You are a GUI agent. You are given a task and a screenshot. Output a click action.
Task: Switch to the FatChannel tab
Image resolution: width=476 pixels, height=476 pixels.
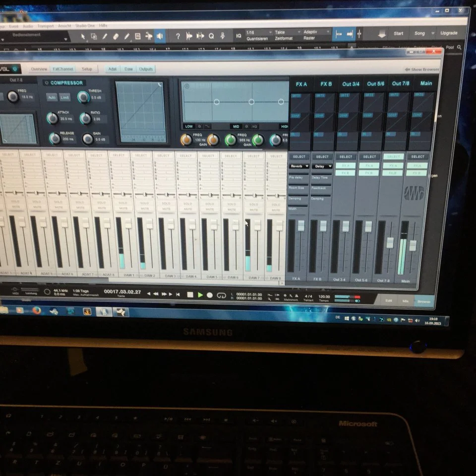(x=63, y=69)
